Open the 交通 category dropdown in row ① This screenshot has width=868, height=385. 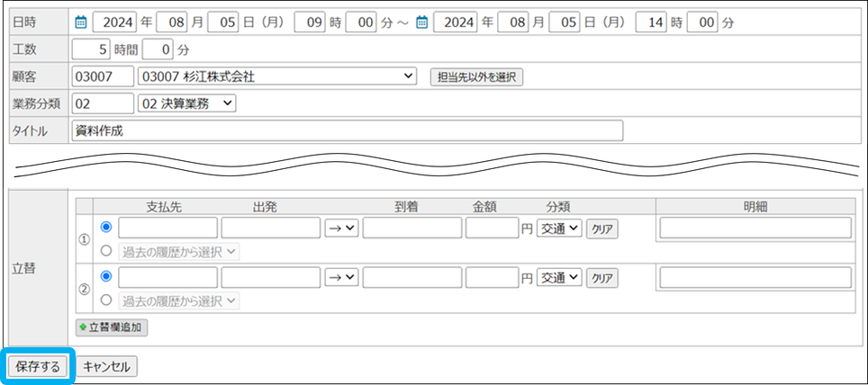pyautogui.click(x=559, y=228)
